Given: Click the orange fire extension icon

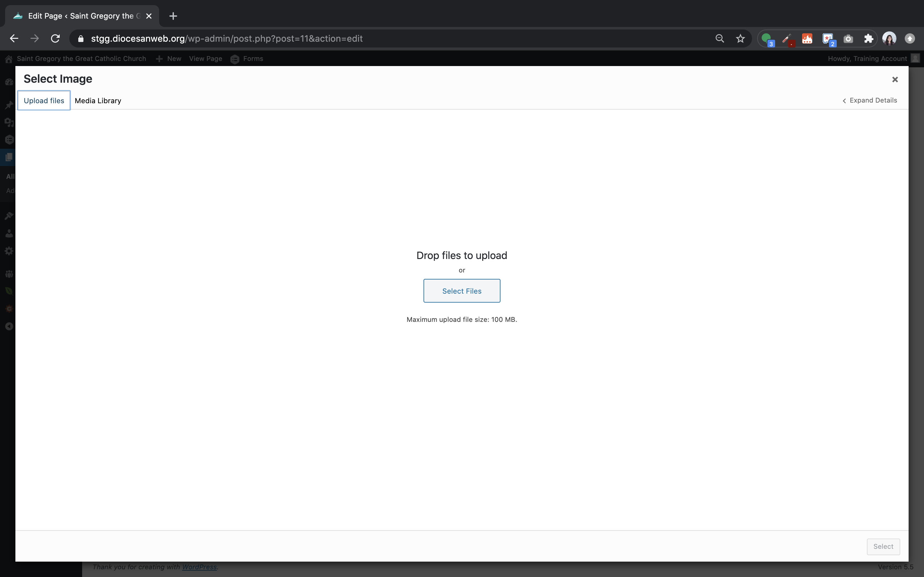Looking at the screenshot, I should pyautogui.click(x=807, y=38).
